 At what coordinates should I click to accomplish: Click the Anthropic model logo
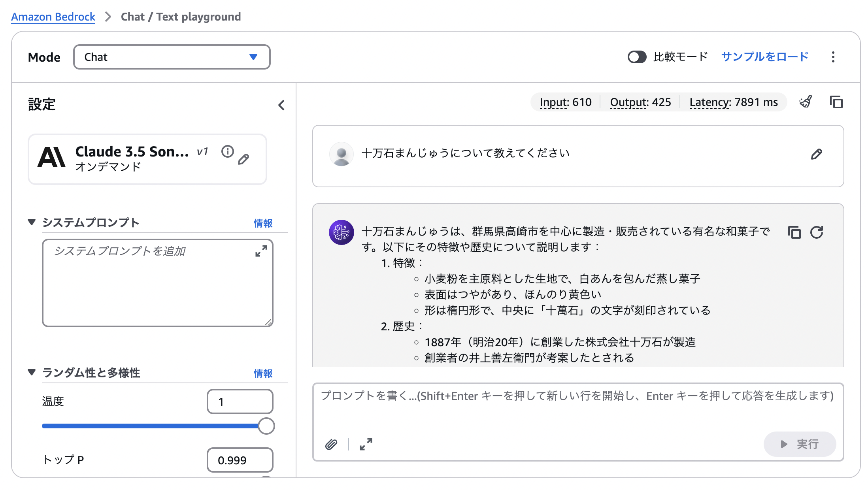pyautogui.click(x=51, y=157)
